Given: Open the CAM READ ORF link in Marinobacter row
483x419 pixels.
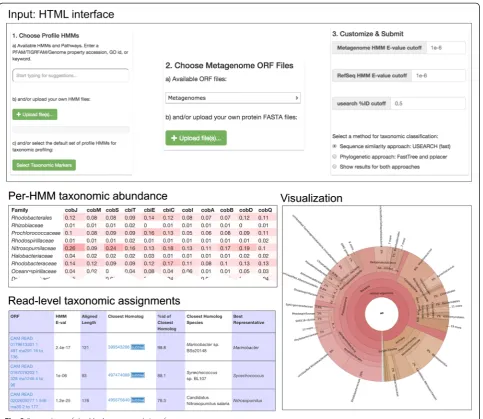Looking at the screenshot, I should pyautogui.click(x=27, y=347).
